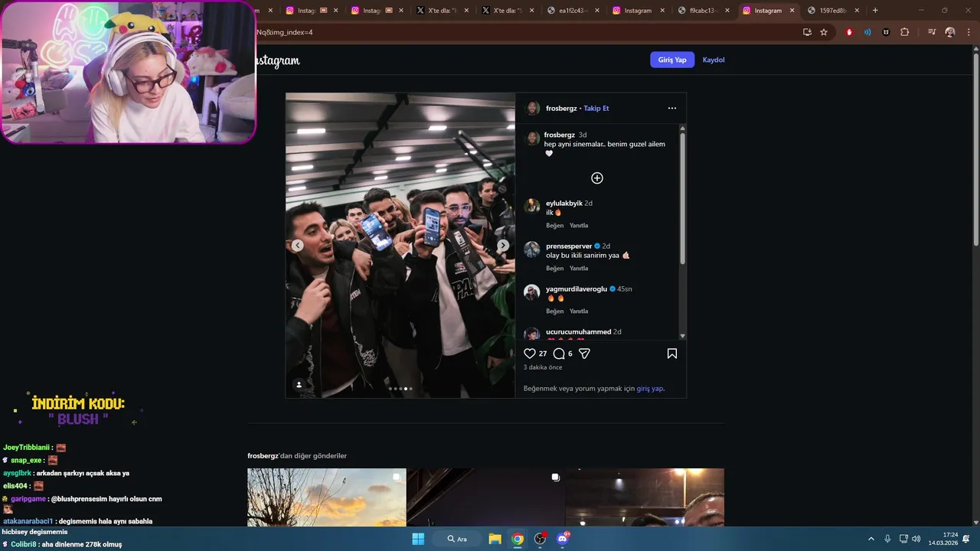Click Yanıtla under yagmurdilaveroglu's comment
Screen dimensions: 980x551
click(x=579, y=311)
